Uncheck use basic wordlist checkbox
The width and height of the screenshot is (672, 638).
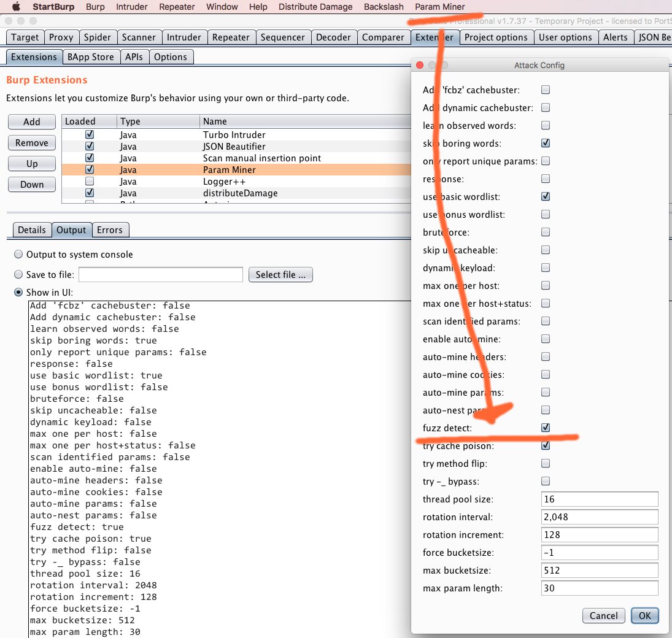coord(546,196)
